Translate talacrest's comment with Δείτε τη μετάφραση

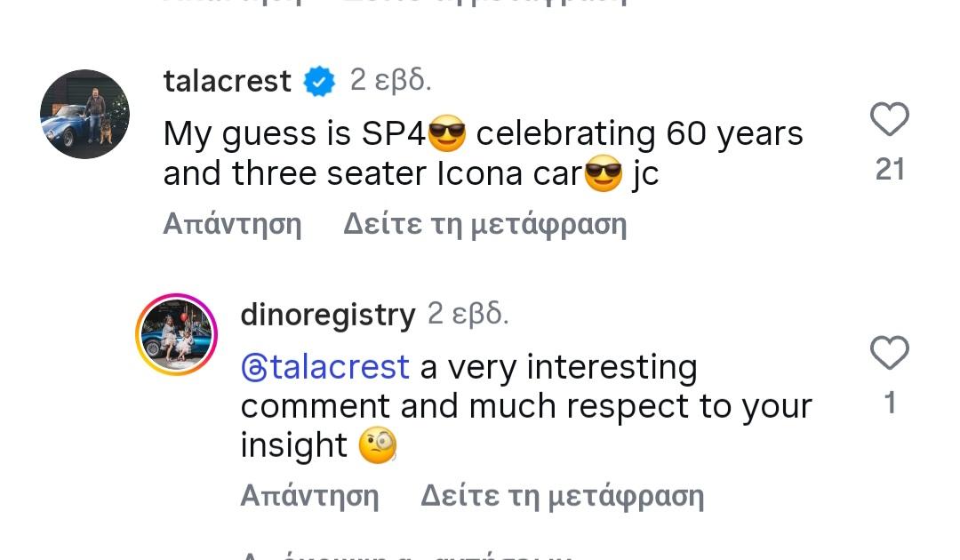[x=484, y=224]
